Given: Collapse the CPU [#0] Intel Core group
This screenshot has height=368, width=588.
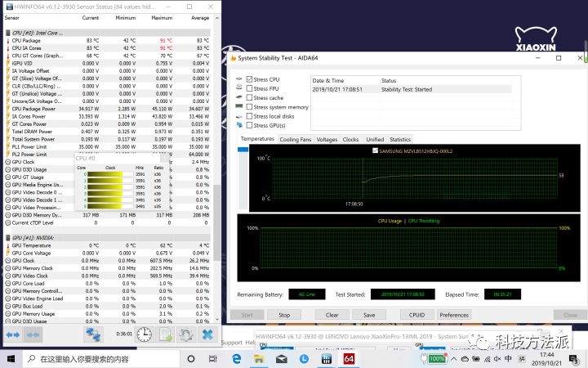Looking at the screenshot, I should (8, 33).
